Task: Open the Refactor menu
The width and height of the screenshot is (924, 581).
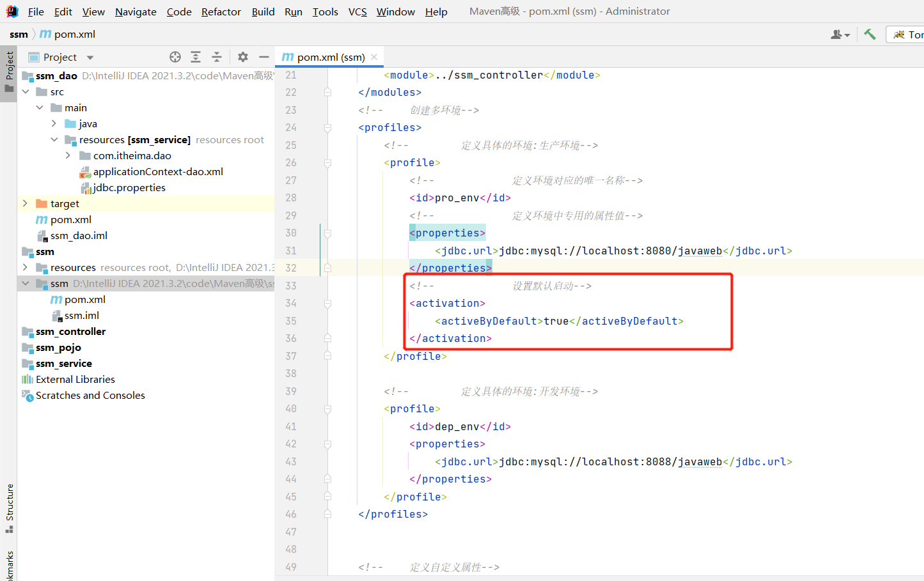Action: [x=221, y=12]
